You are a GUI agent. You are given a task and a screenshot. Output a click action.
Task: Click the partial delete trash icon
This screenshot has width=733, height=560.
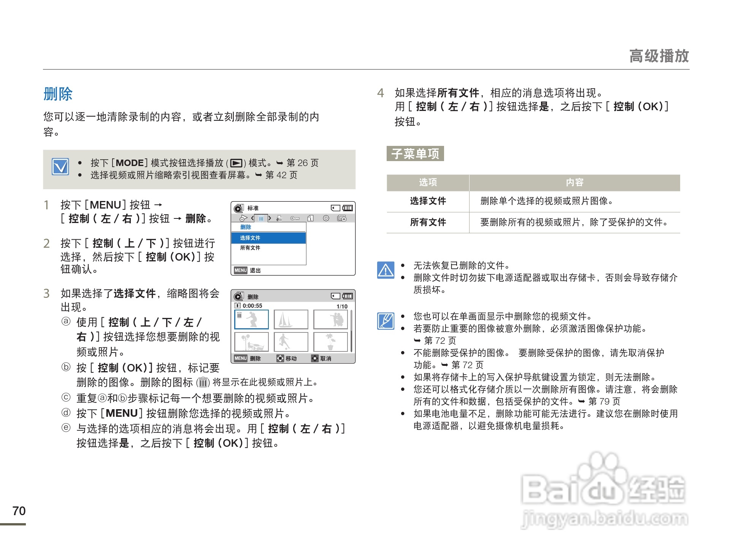279,218
